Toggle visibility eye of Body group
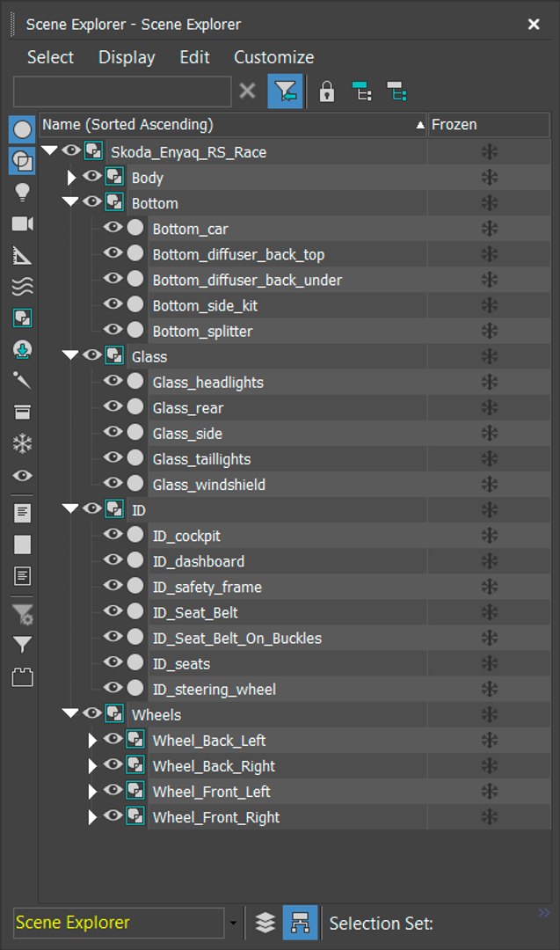Viewport: 560px width, 950px height. 92,176
